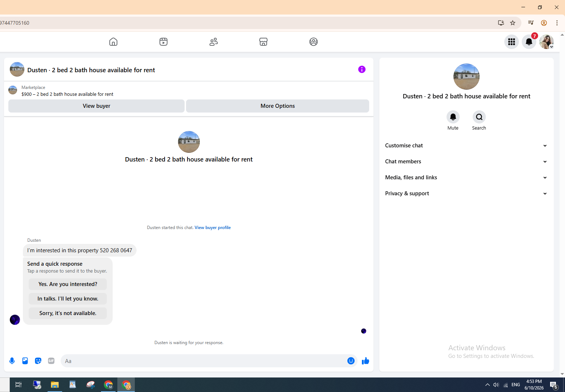Send 'In talks. I'll let you know.' response
Screen dimensions: 565x392
point(68,299)
